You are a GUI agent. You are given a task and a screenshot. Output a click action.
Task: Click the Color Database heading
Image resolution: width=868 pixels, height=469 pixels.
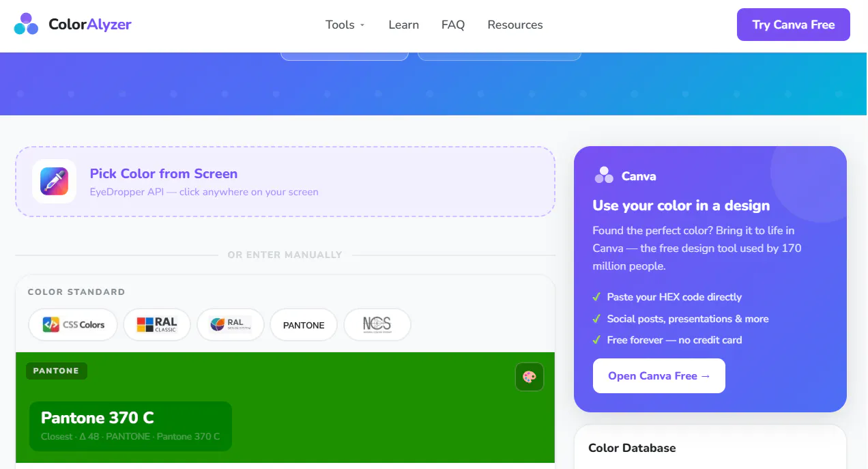click(633, 448)
